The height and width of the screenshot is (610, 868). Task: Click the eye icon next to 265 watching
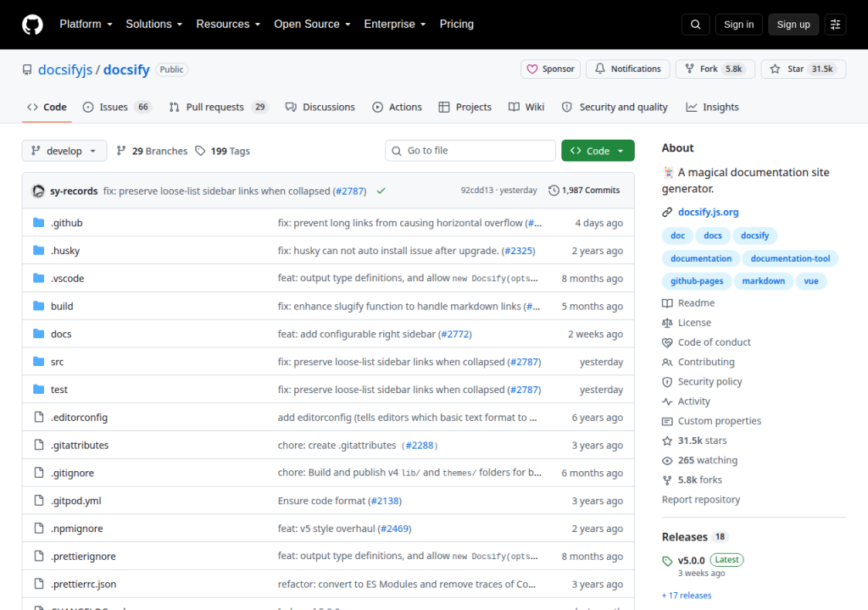[667, 461]
